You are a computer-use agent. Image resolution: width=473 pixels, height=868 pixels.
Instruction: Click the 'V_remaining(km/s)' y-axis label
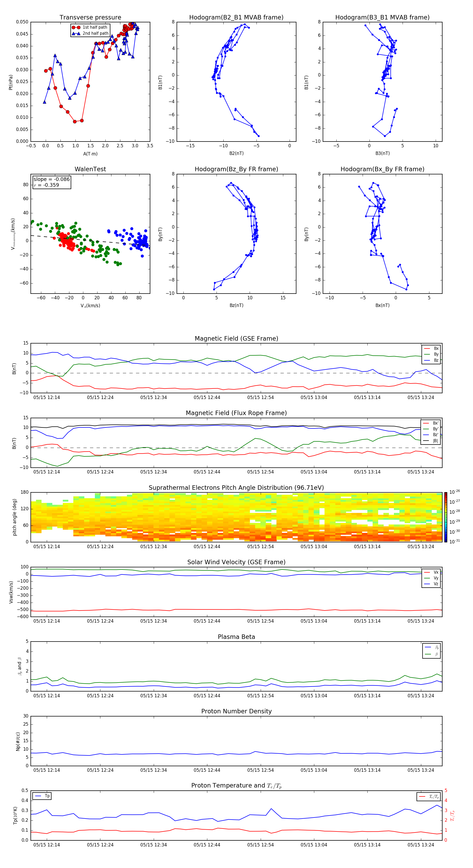13,234
